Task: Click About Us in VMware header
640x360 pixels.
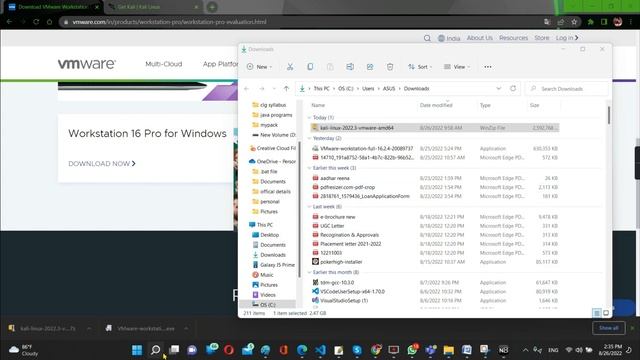Action: (480, 38)
